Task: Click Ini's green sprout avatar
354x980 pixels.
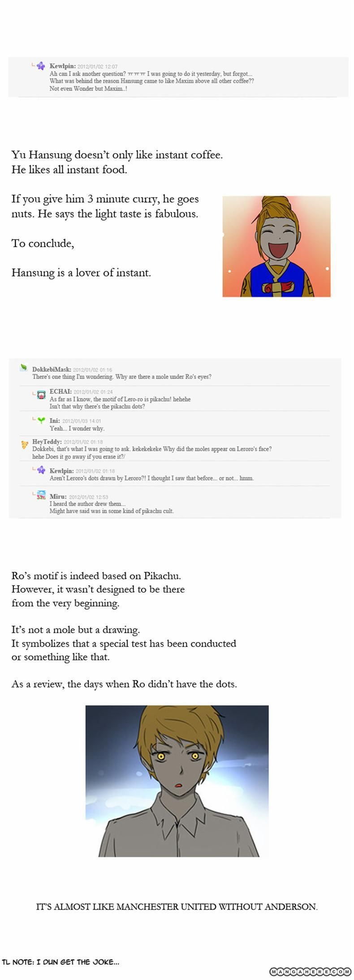Action: (x=41, y=420)
